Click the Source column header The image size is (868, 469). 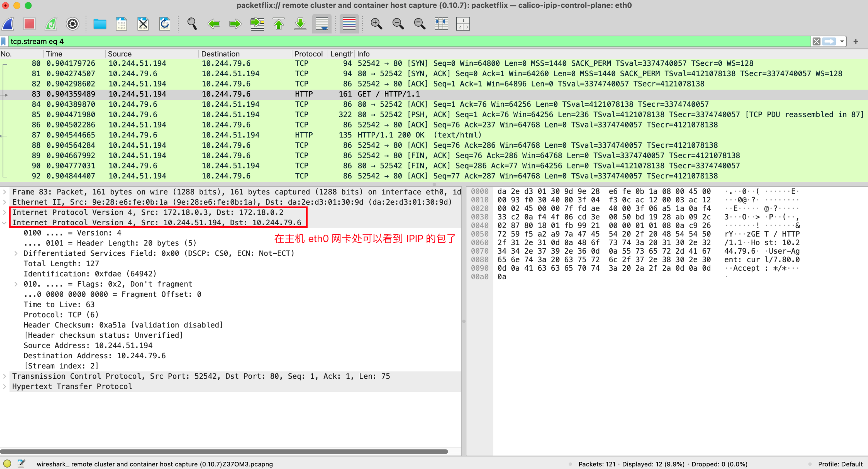[x=120, y=54]
